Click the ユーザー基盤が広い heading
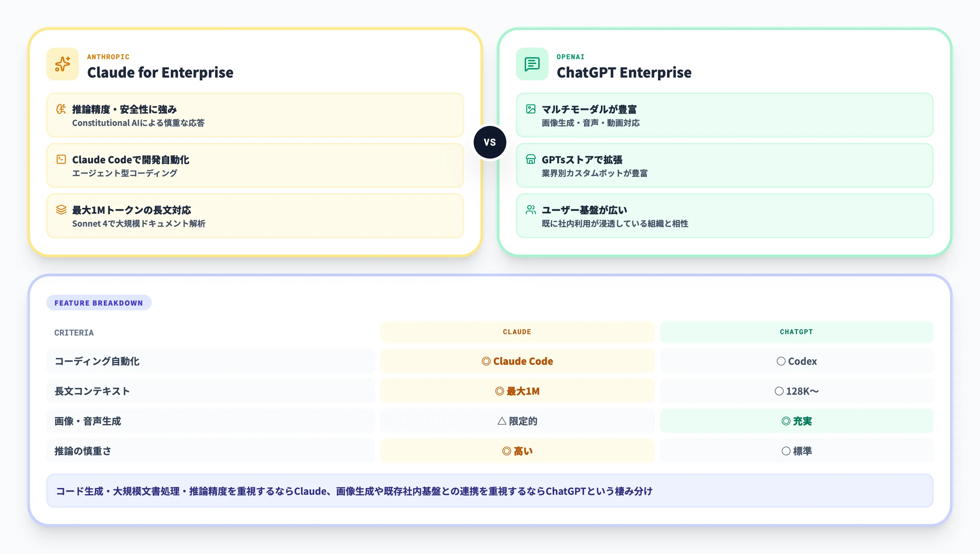Image resolution: width=980 pixels, height=554 pixels. (x=584, y=210)
